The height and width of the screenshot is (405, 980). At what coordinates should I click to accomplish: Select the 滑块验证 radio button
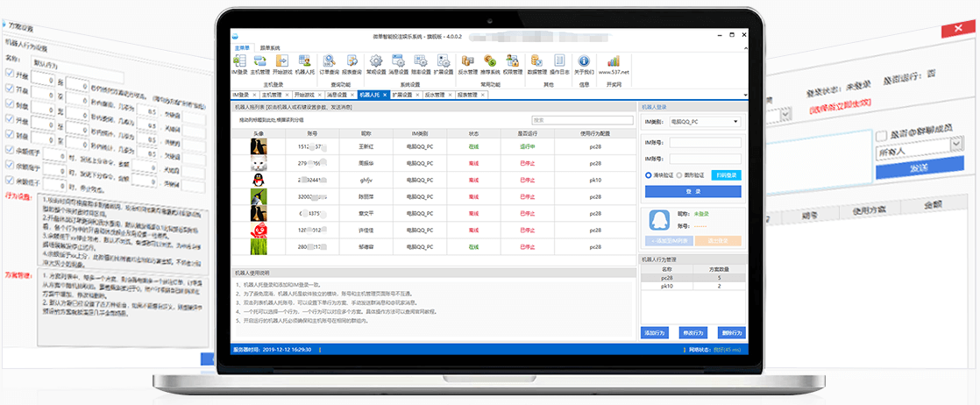(647, 174)
